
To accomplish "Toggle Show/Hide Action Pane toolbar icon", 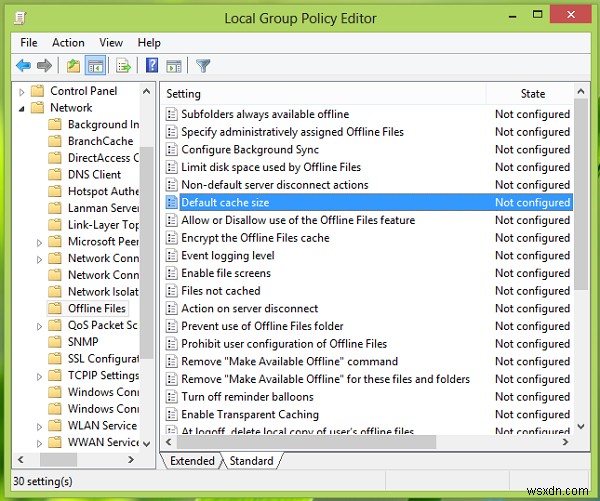I will click(174, 66).
